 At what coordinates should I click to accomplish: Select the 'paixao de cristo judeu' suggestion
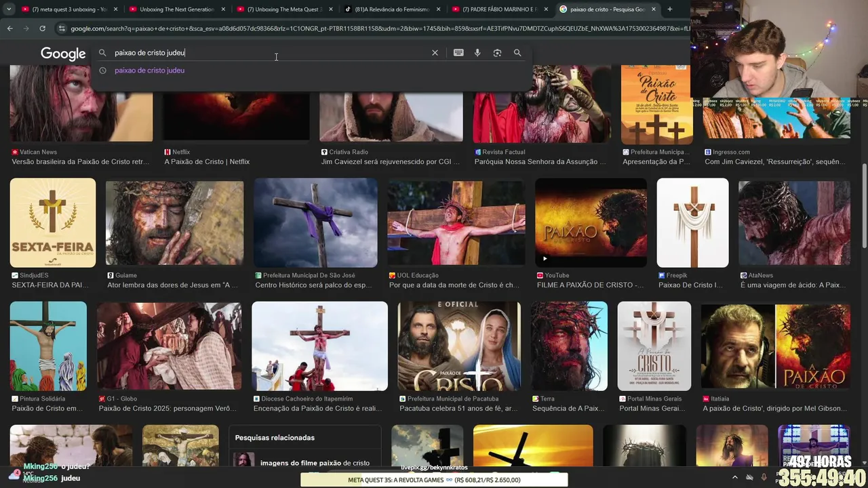coord(149,70)
